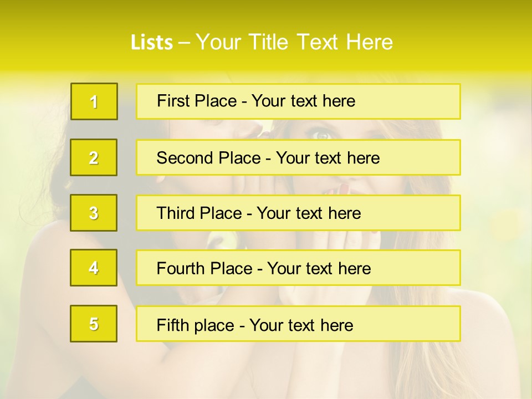532x399 pixels.
Task: Click 'Your Title Text Here' in heading
Action: click(294, 42)
